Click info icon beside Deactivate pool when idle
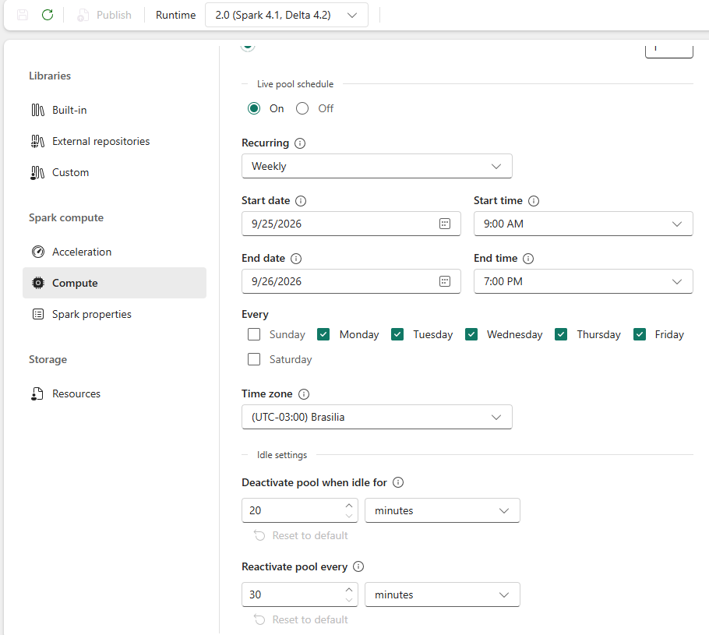Viewport: 709px width, 635px height. [398, 483]
